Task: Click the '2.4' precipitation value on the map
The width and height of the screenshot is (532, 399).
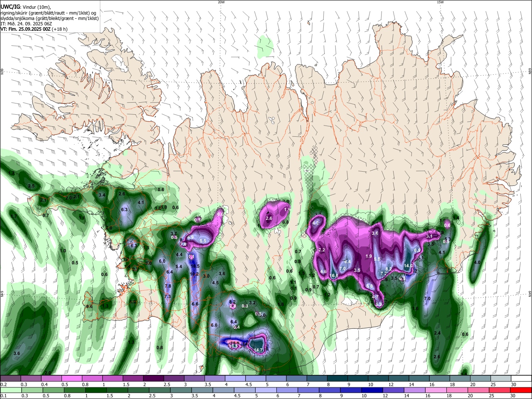Action: [437, 333]
